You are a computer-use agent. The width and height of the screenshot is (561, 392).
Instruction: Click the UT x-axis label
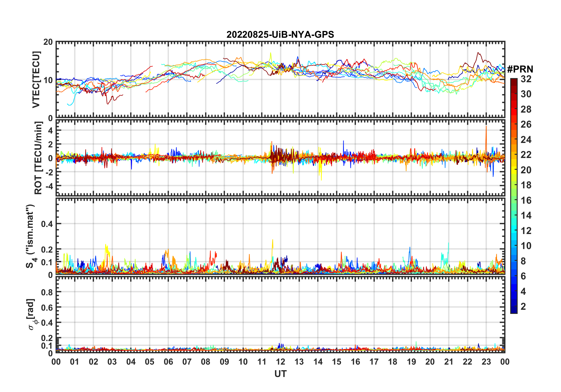(280, 374)
